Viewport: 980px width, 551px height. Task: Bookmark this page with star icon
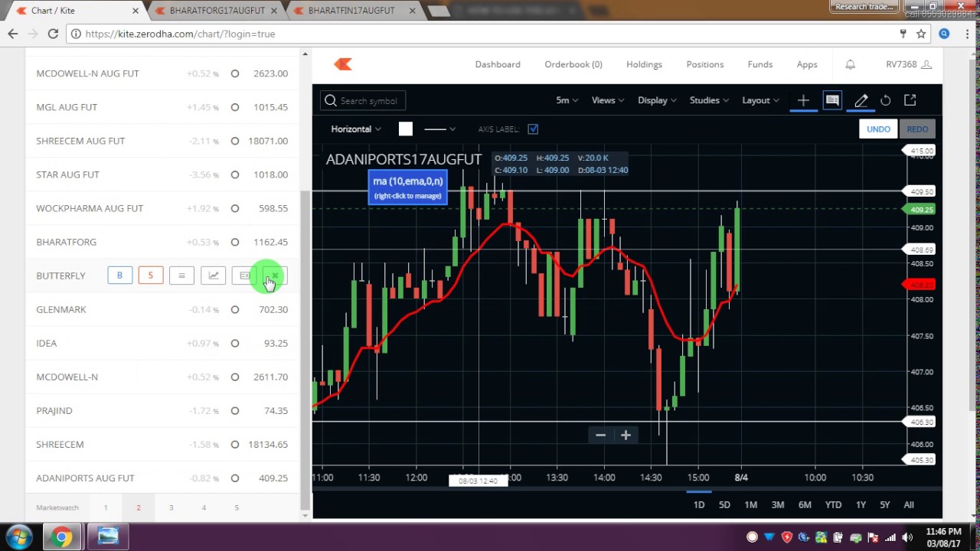coord(921,34)
